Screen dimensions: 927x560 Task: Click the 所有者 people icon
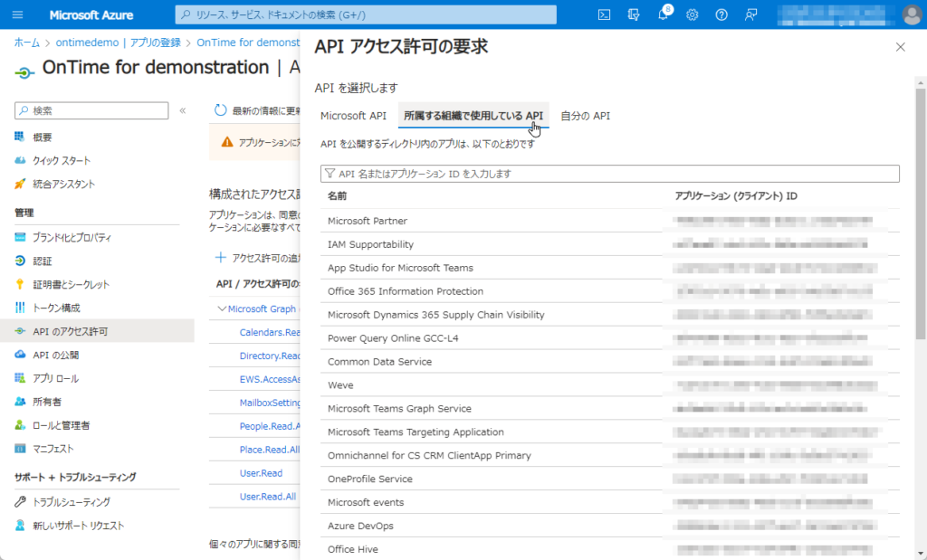click(x=20, y=402)
